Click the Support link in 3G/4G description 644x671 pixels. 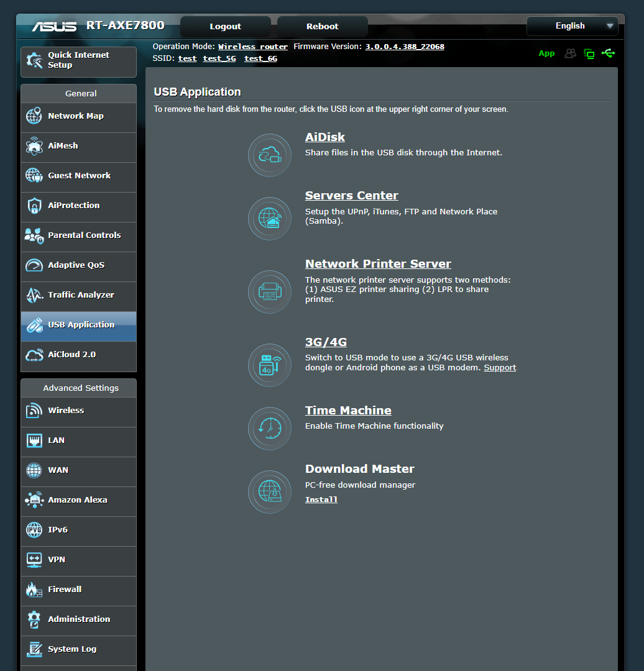pyautogui.click(x=500, y=368)
